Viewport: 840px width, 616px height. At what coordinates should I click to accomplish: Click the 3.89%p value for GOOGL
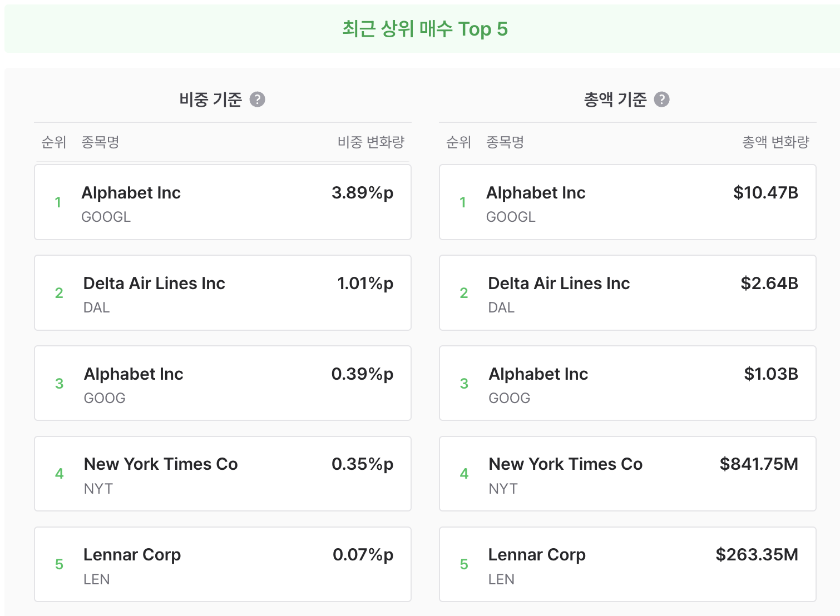(x=362, y=193)
